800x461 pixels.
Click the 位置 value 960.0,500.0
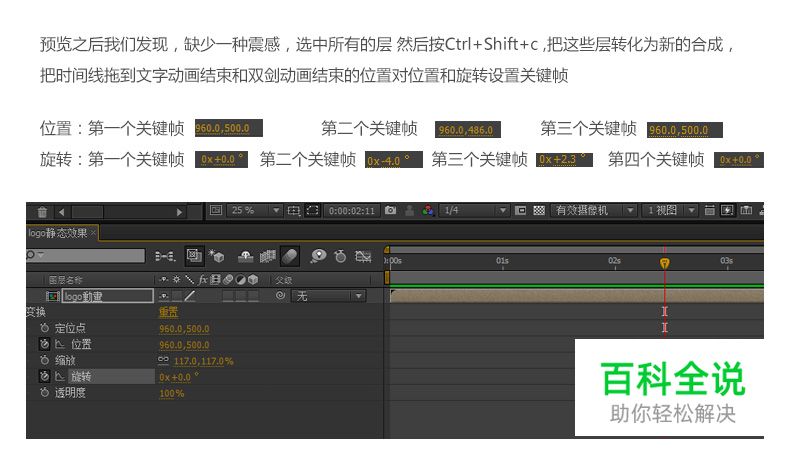tap(184, 345)
